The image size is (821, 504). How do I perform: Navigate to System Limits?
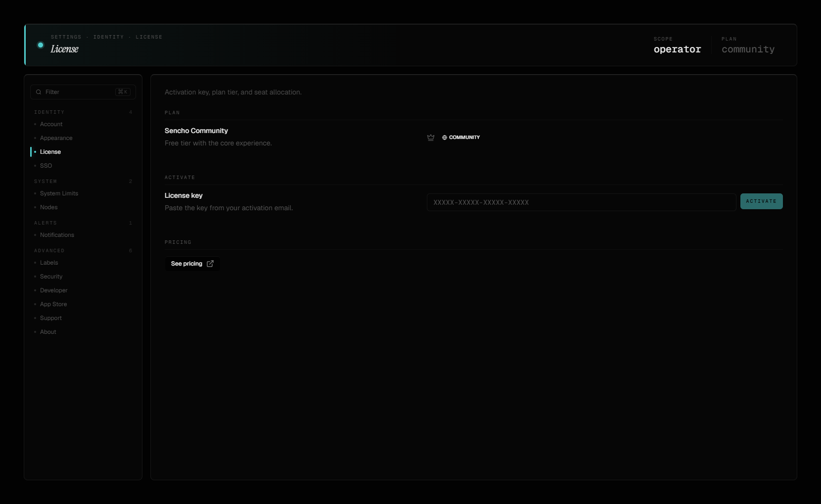tap(59, 193)
